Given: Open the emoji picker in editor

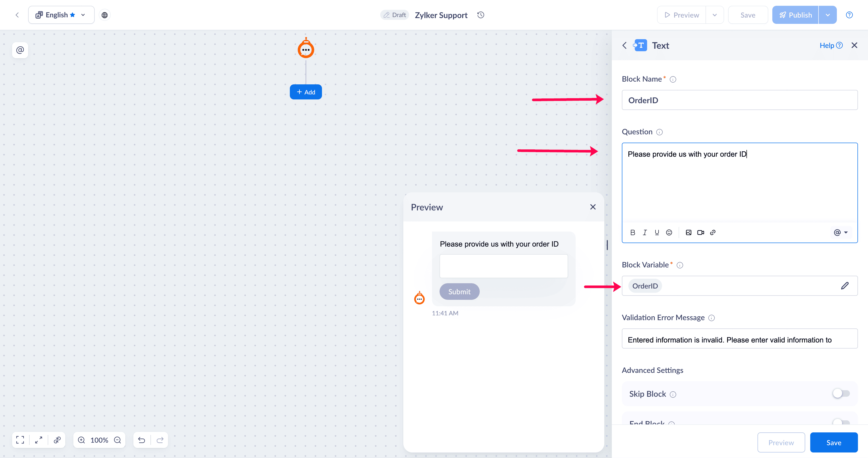Looking at the screenshot, I should [x=669, y=232].
